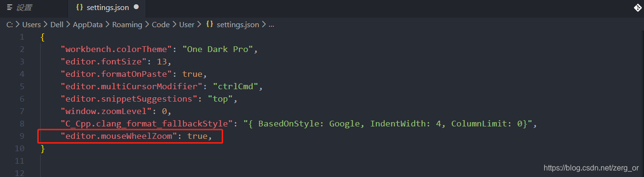Click the opening brace on line 1
The image size is (644, 177).
coord(43,37)
